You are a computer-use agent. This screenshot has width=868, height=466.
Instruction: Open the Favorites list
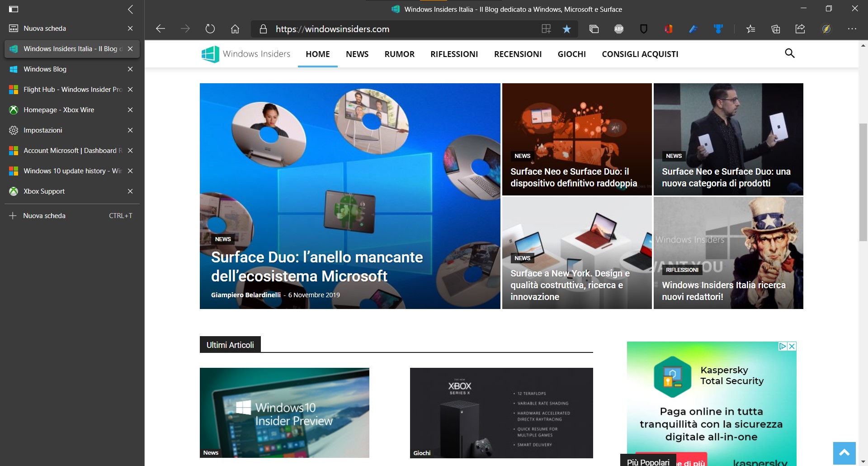[x=751, y=29]
